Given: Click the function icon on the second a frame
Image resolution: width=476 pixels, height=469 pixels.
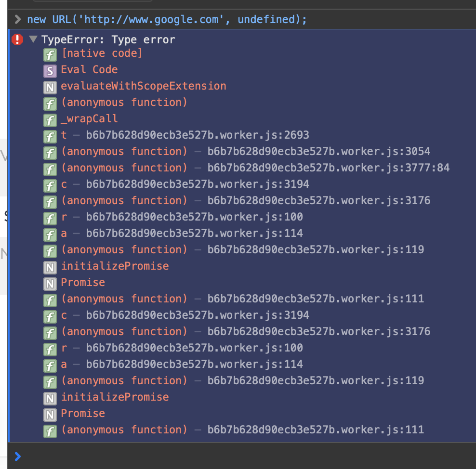Looking at the screenshot, I should click(50, 366).
